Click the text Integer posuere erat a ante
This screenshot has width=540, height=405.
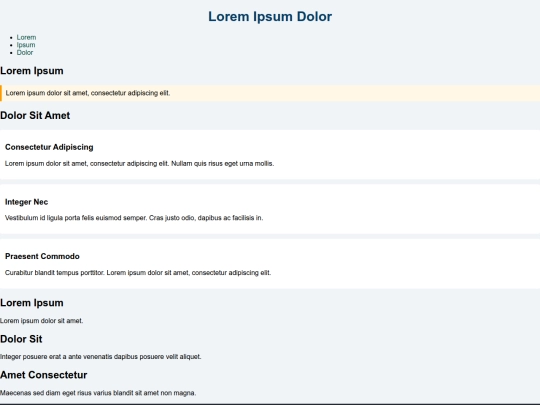click(x=101, y=356)
